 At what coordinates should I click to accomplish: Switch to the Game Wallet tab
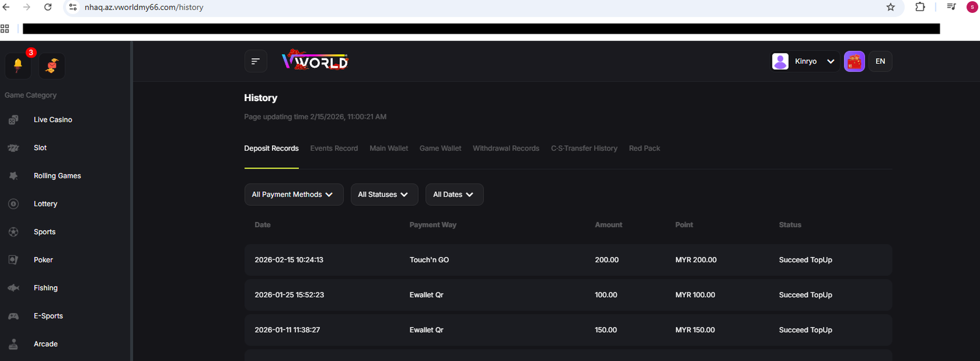coord(440,148)
